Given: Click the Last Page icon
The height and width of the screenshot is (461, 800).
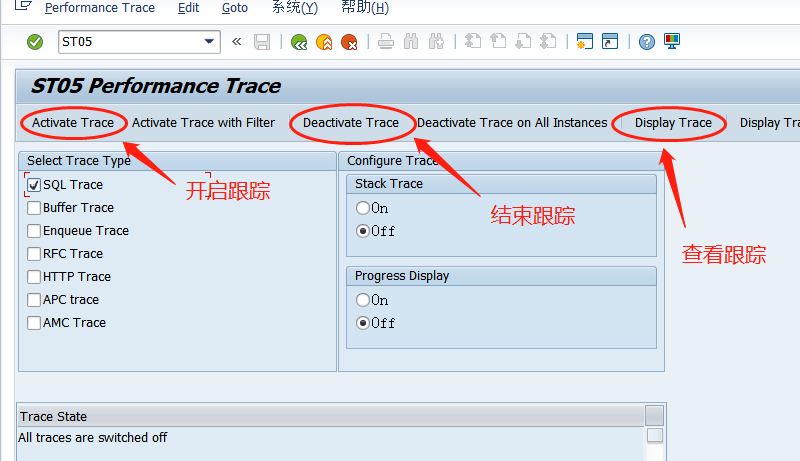Looking at the screenshot, I should pyautogui.click(x=548, y=41).
